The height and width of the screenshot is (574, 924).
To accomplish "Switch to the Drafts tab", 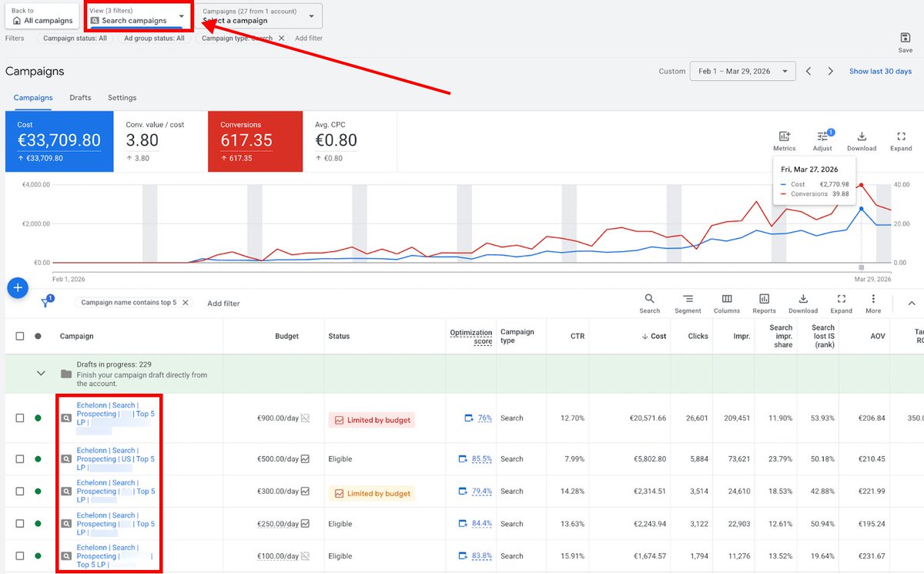I will pos(80,98).
